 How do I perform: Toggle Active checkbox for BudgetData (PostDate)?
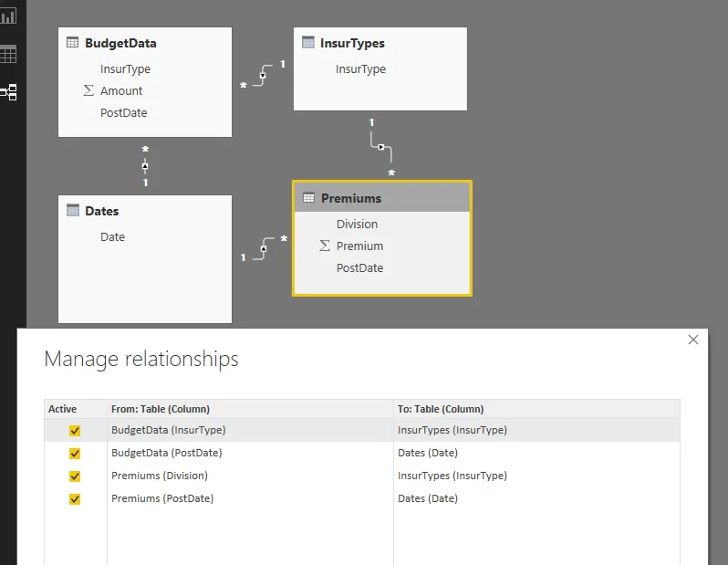75,454
